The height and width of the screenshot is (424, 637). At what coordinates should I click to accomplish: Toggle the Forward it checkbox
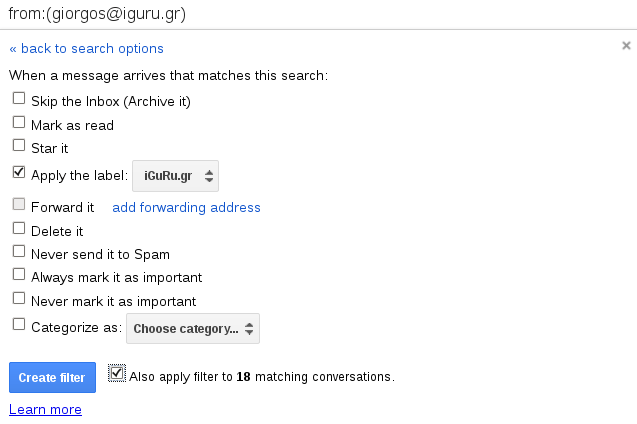point(19,206)
